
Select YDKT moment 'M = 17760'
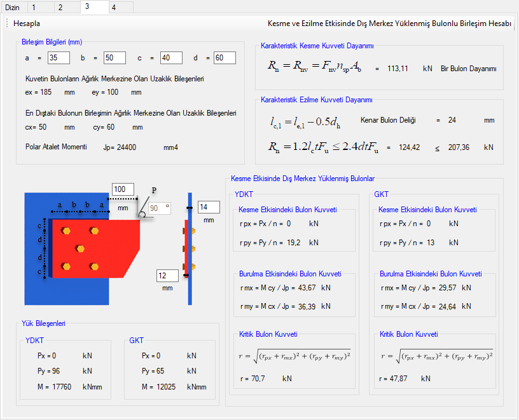point(54,387)
